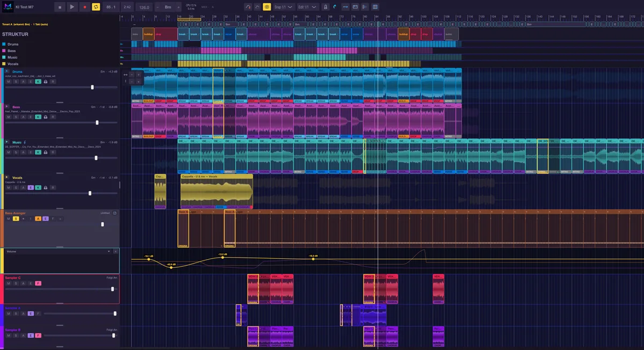Toggle the yellow grid snap icon
The image size is (644, 350).
pos(266,7)
